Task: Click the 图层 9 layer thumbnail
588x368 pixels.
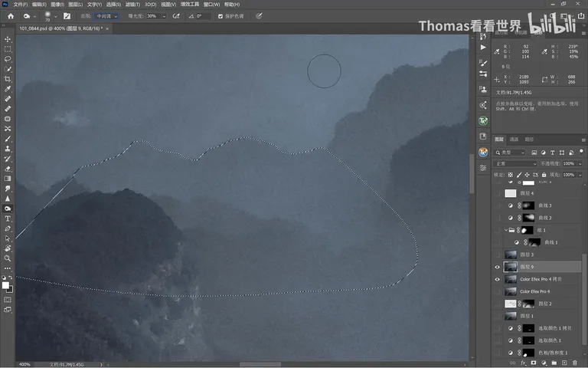Action: pos(511,267)
